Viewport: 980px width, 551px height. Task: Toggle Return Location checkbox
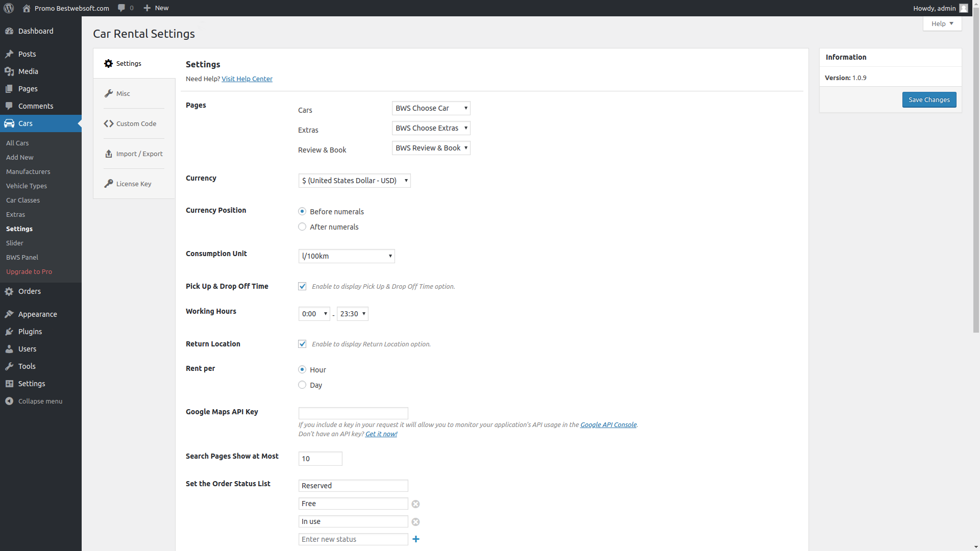coord(302,344)
